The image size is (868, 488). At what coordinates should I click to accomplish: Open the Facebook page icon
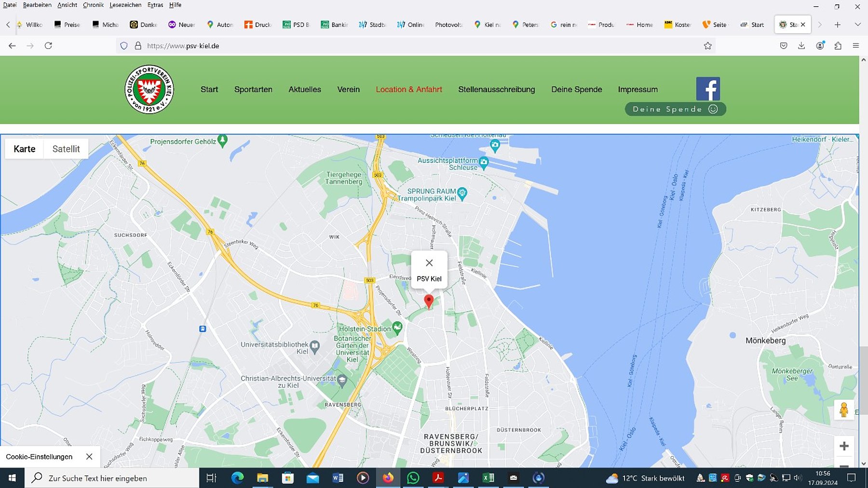coord(707,89)
